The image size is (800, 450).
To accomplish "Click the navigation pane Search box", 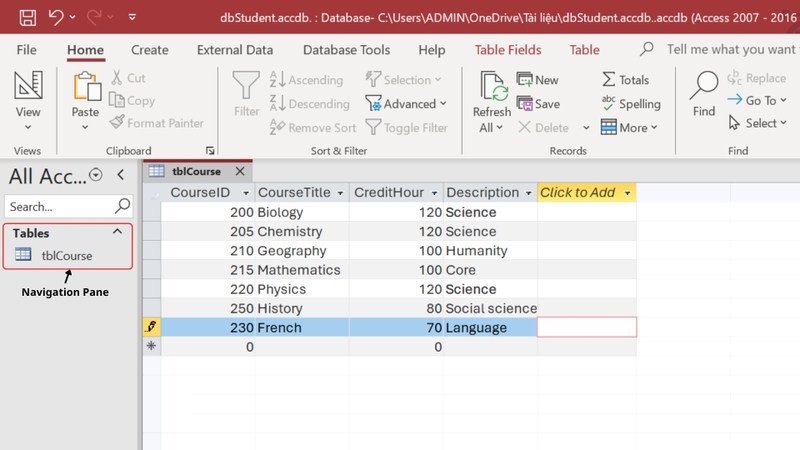I will coord(60,207).
